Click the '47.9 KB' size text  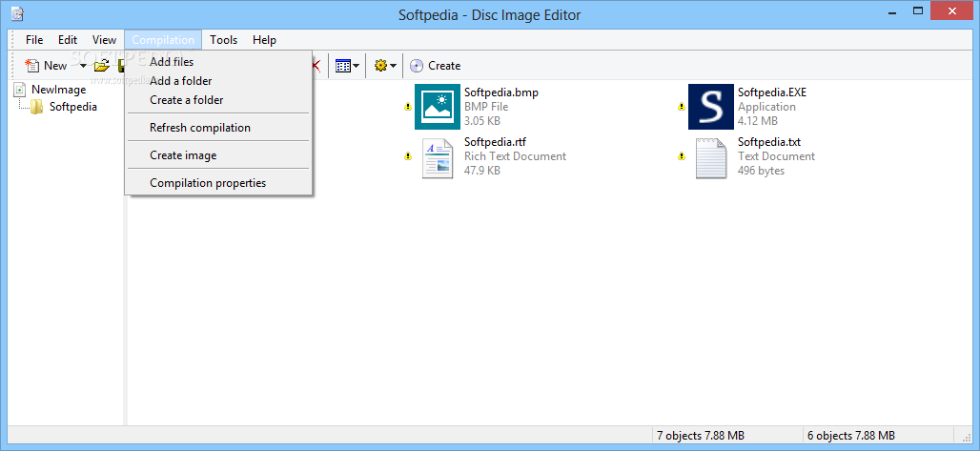click(x=481, y=170)
